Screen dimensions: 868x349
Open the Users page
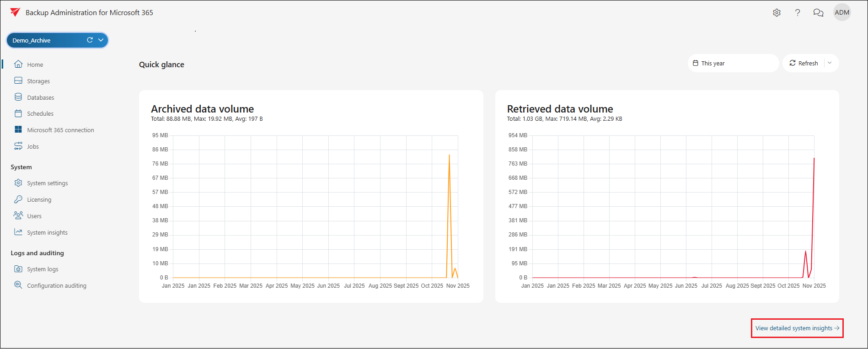click(34, 216)
